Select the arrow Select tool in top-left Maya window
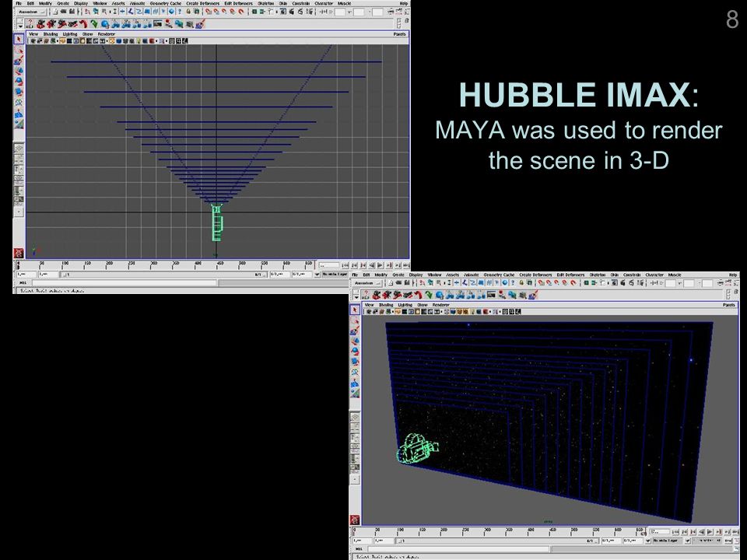Viewport: 747px width, 560px height. [19, 39]
